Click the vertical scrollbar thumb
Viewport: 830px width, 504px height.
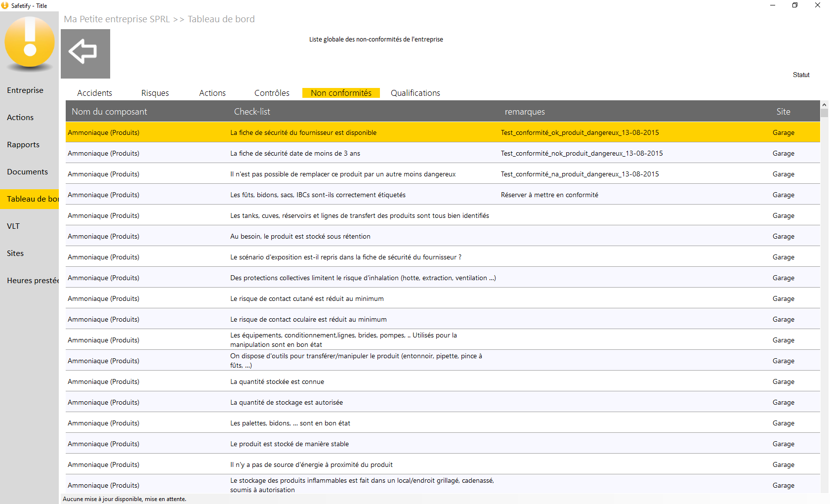(824, 112)
